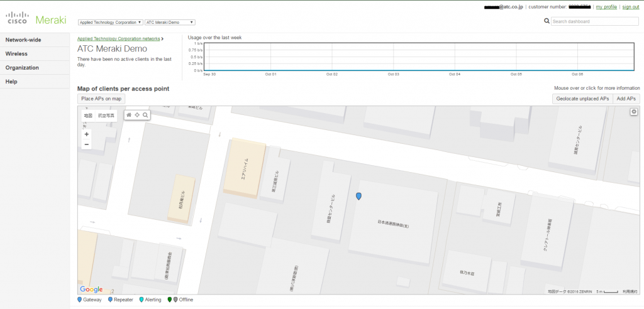
Task: Open the Wireless menu
Action: tap(35, 54)
